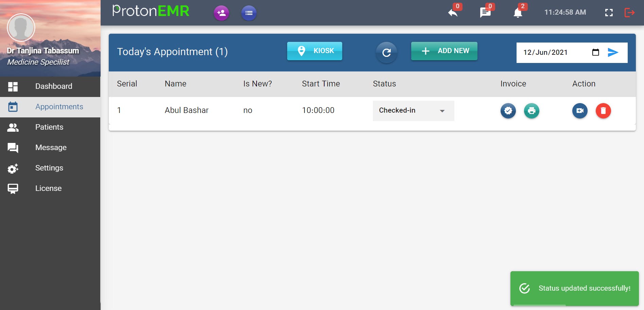The image size is (644, 310).
Task: Click patient name Abul Bashar
Action: (x=187, y=110)
